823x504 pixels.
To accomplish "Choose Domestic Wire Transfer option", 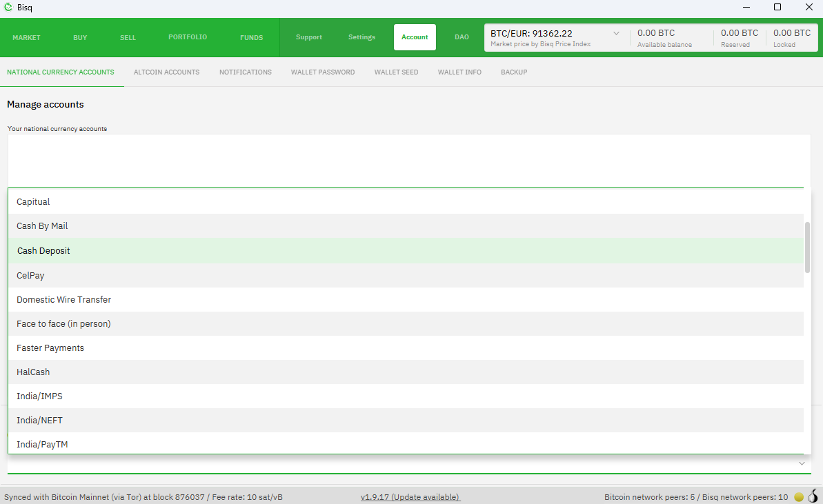I will [x=406, y=299].
